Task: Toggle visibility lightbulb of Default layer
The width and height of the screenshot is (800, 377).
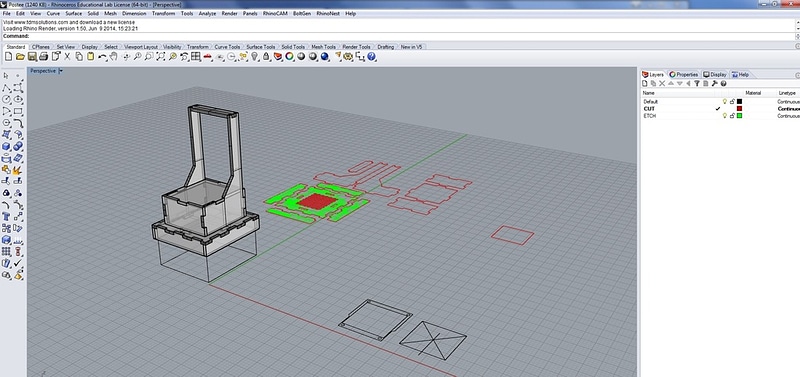Action: [x=724, y=102]
